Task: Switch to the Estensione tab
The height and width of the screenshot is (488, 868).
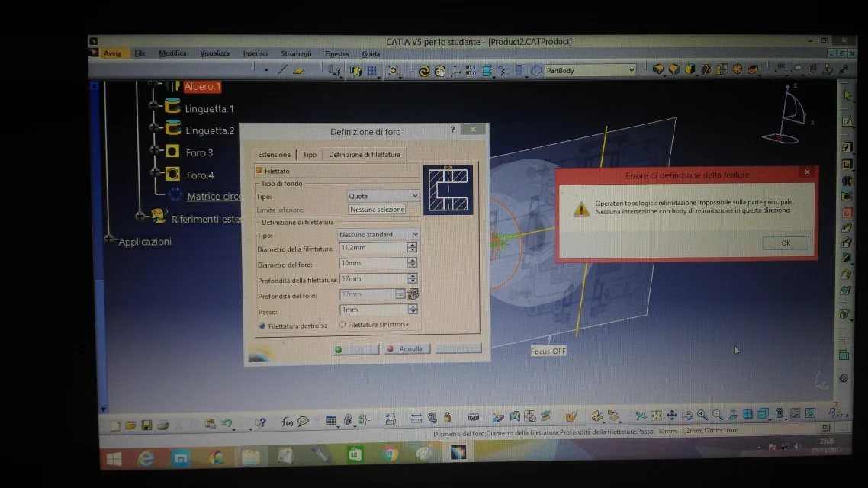Action: click(274, 155)
